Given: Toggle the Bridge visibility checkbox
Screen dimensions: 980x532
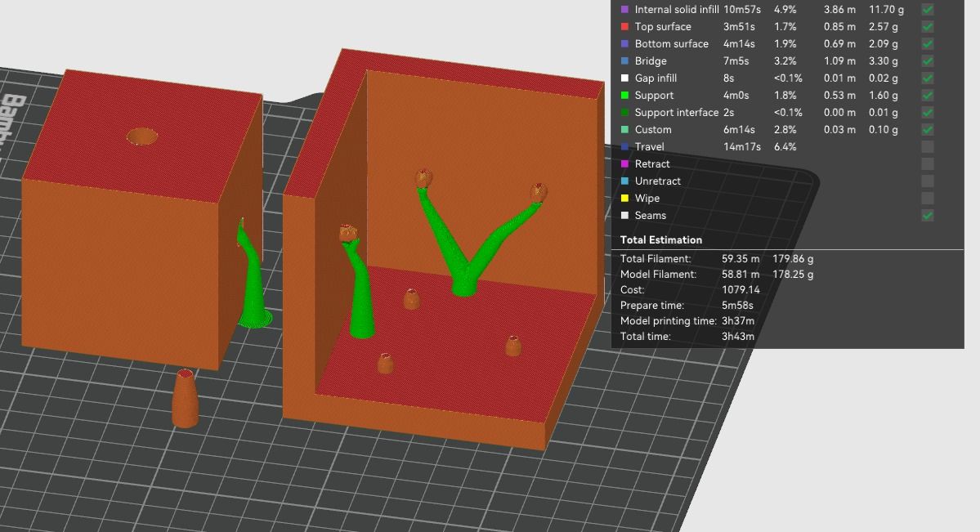Looking at the screenshot, I should tap(928, 60).
